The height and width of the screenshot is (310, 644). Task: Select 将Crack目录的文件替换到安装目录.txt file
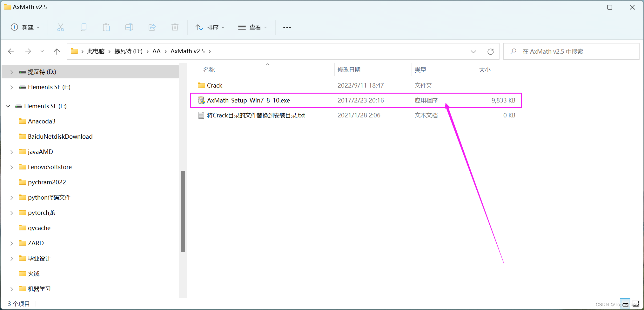click(x=256, y=115)
